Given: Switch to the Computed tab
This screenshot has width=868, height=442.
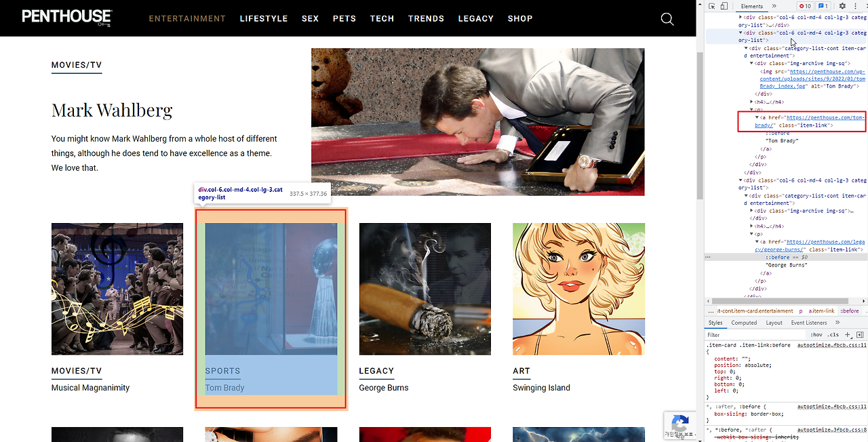Looking at the screenshot, I should click(x=744, y=323).
